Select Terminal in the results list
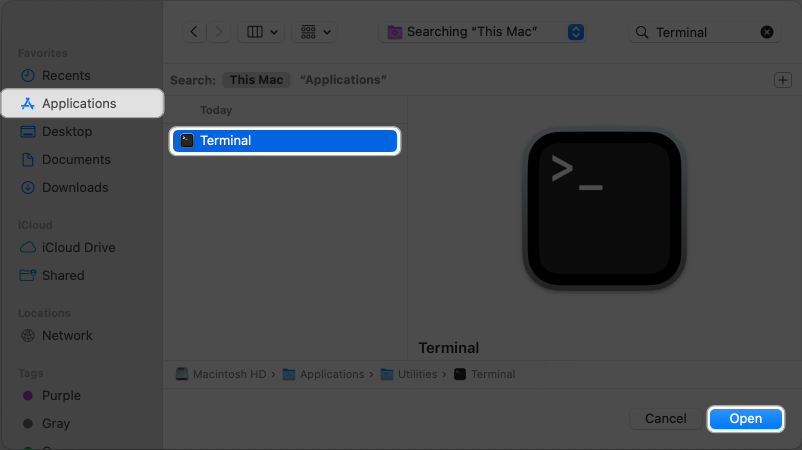The image size is (802, 450). click(285, 141)
